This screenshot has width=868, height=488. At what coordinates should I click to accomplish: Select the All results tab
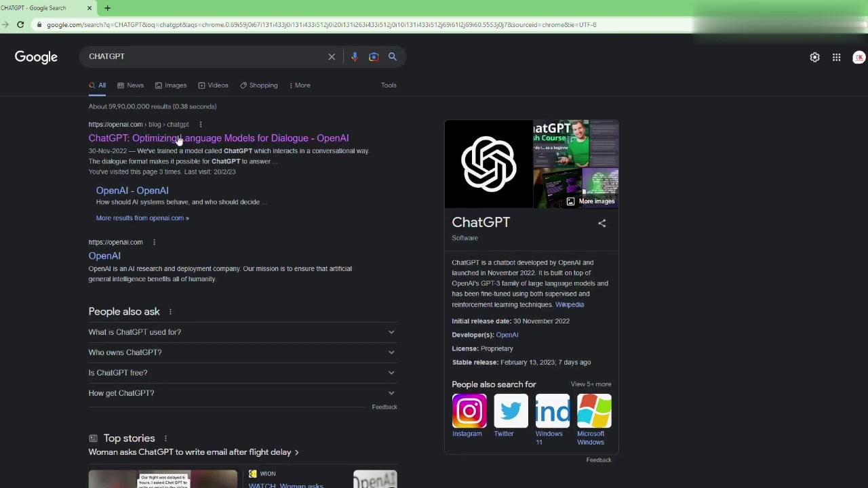tap(98, 85)
